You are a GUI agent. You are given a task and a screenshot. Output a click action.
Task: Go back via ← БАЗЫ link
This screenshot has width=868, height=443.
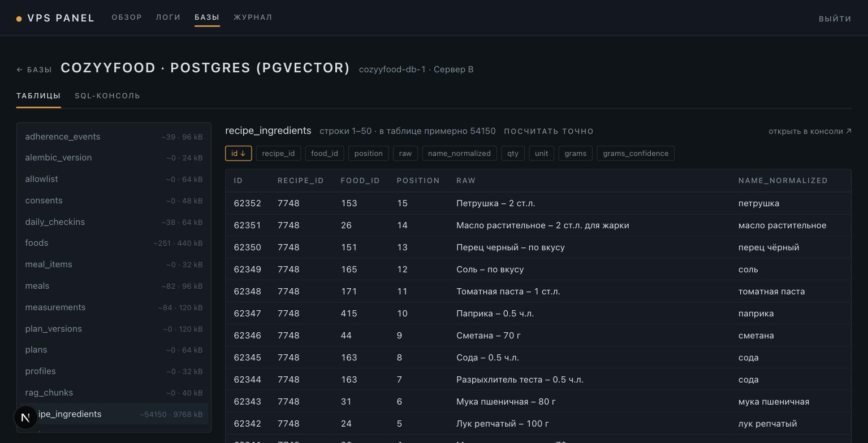coord(34,70)
